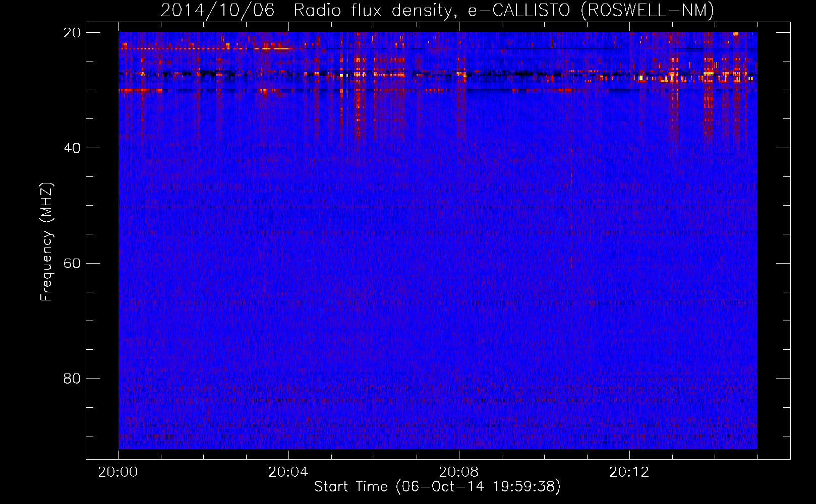
Task: Click the y-axis tick label '40'
Action: [x=72, y=148]
